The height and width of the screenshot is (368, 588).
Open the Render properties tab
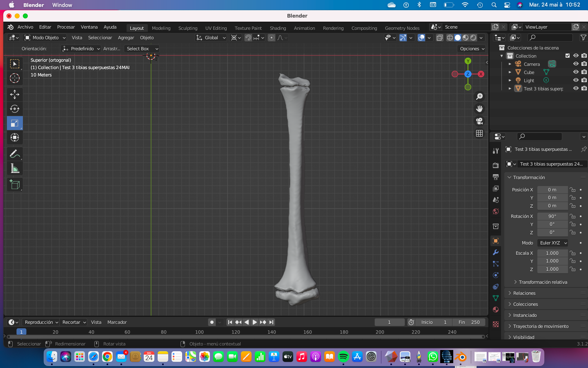click(496, 166)
